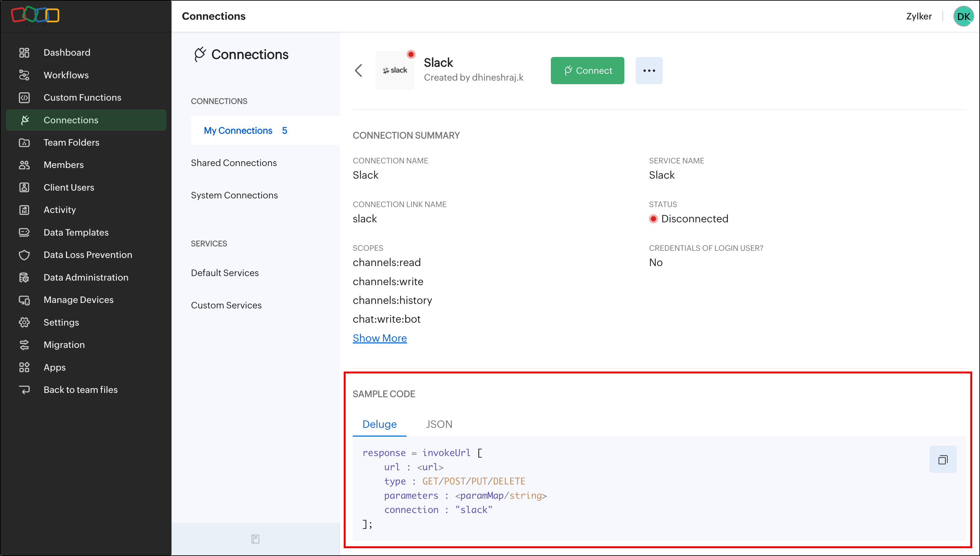
Task: Open System Connections list
Action: [x=234, y=195]
